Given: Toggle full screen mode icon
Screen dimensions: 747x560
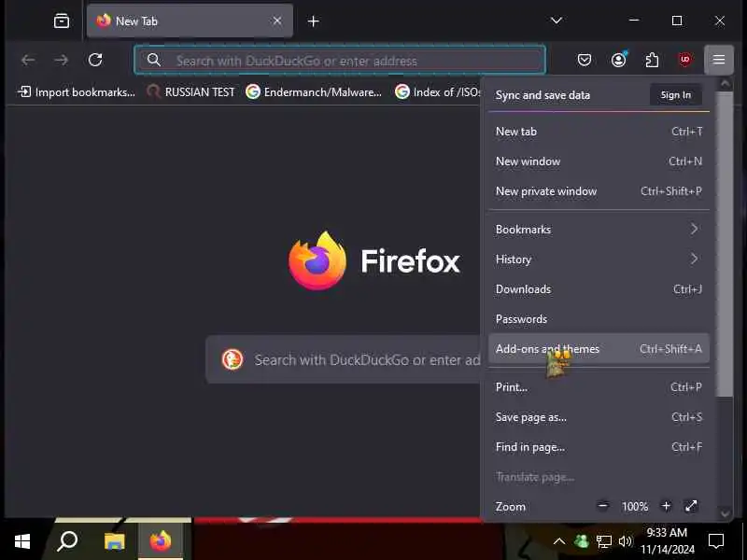Looking at the screenshot, I should pos(691,506).
